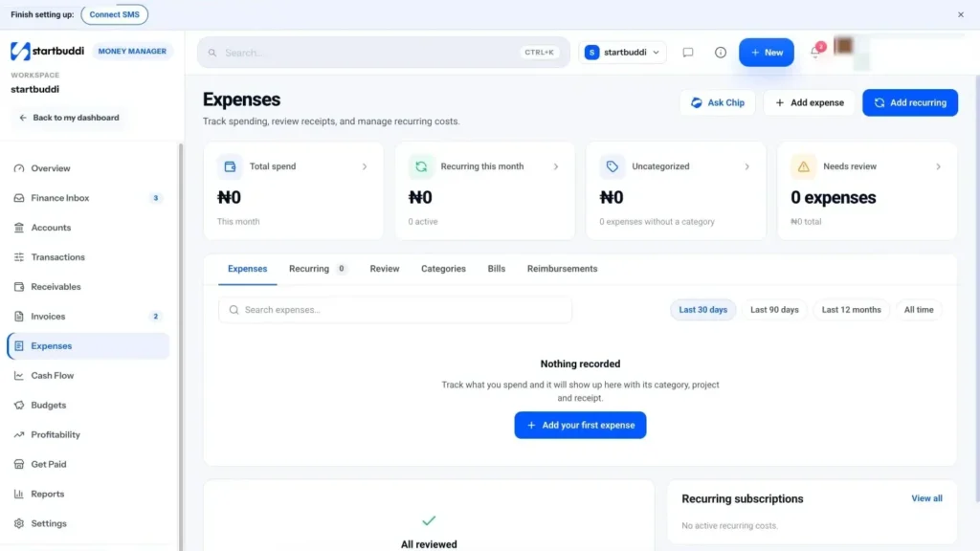The width and height of the screenshot is (980, 551).
Task: Click the CTRL+K shortcut hint
Action: coord(539,53)
